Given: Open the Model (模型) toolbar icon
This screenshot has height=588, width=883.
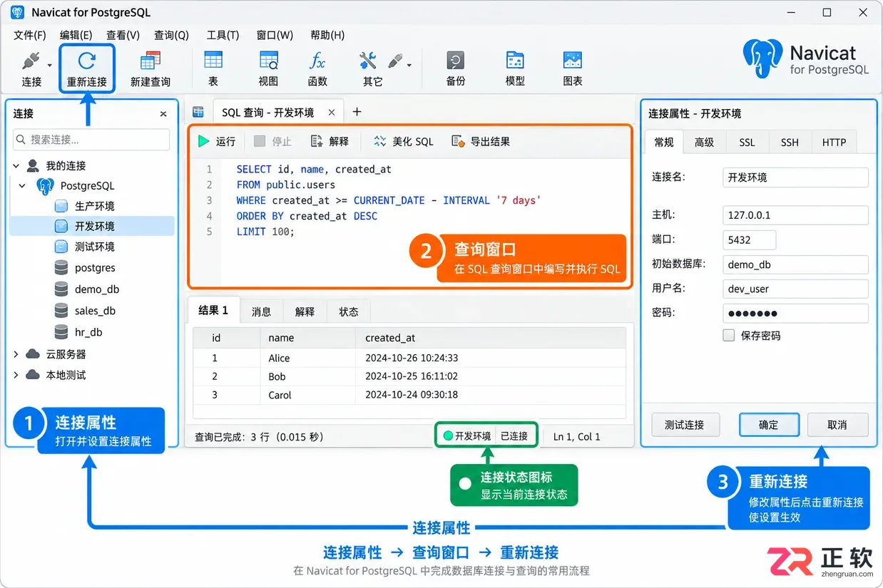Looking at the screenshot, I should click(515, 60).
